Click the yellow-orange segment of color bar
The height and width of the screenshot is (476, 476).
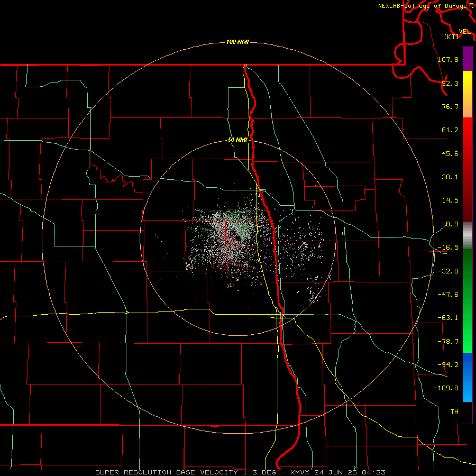pos(467,94)
